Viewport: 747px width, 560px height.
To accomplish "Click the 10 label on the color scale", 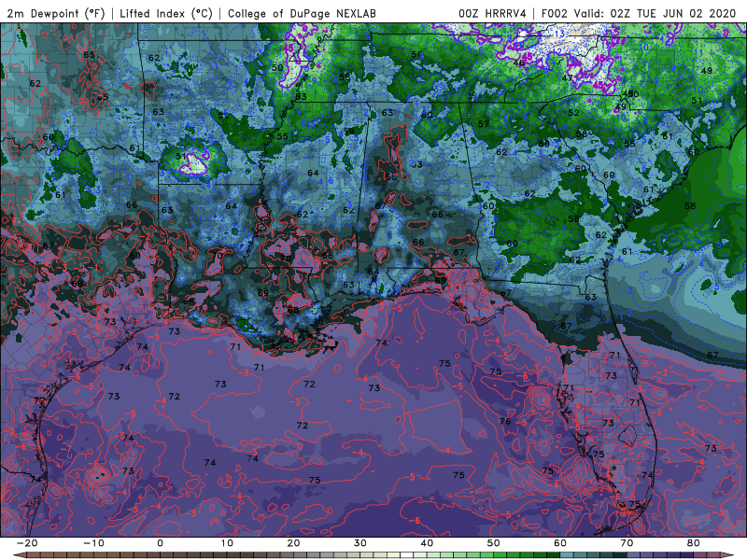I will coord(227,543).
